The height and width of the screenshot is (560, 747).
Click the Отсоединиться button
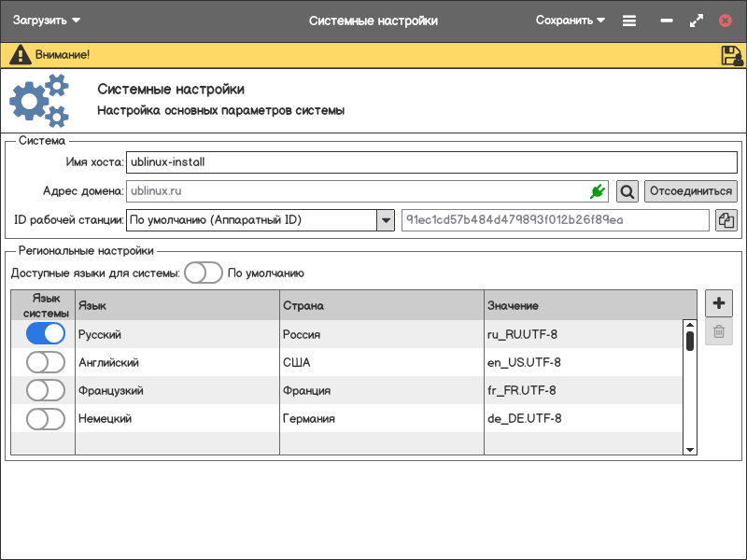690,191
